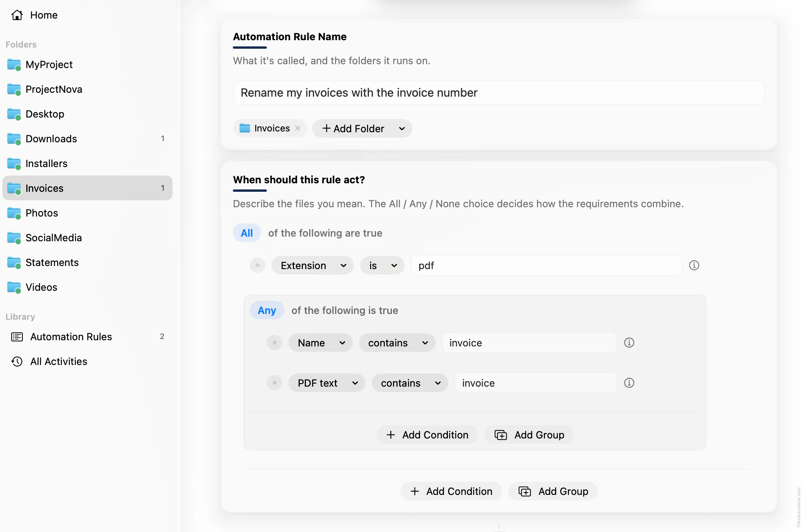Screen dimensions: 806x532
Task: Click the invoice value field in the Name row
Action: click(529, 343)
